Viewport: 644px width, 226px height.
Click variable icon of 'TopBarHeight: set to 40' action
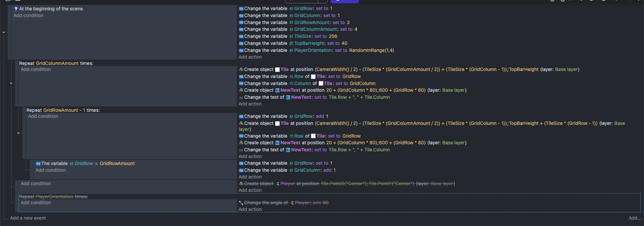pyautogui.click(x=241, y=44)
